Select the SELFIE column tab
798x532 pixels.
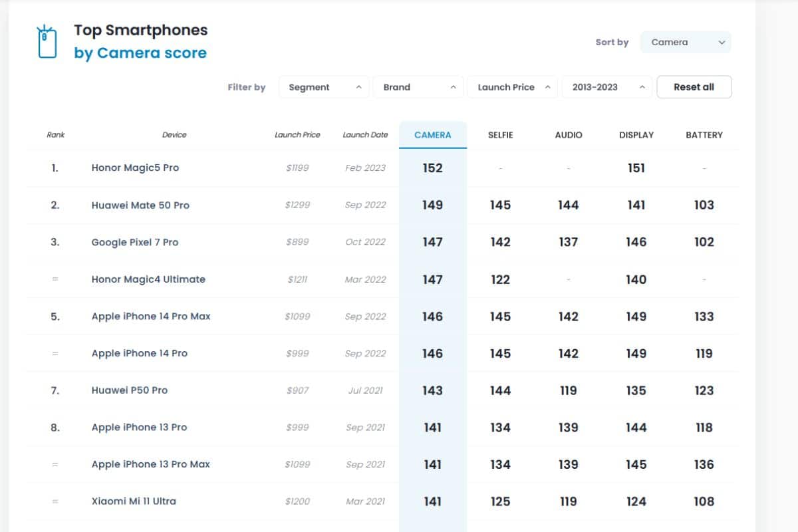501,135
